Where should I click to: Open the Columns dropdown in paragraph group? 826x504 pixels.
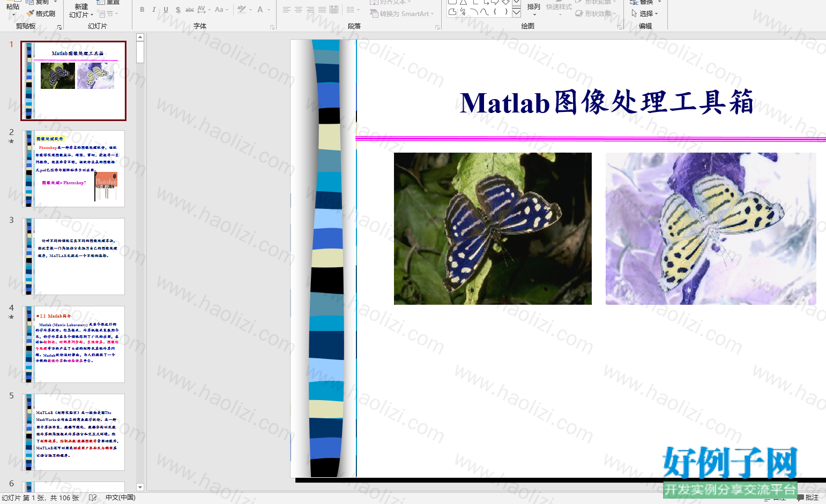tap(353, 10)
